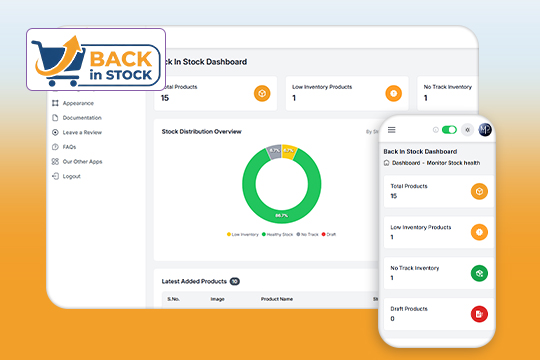Click the Latest Added Products count badge
The height and width of the screenshot is (360, 540).
pos(235,281)
